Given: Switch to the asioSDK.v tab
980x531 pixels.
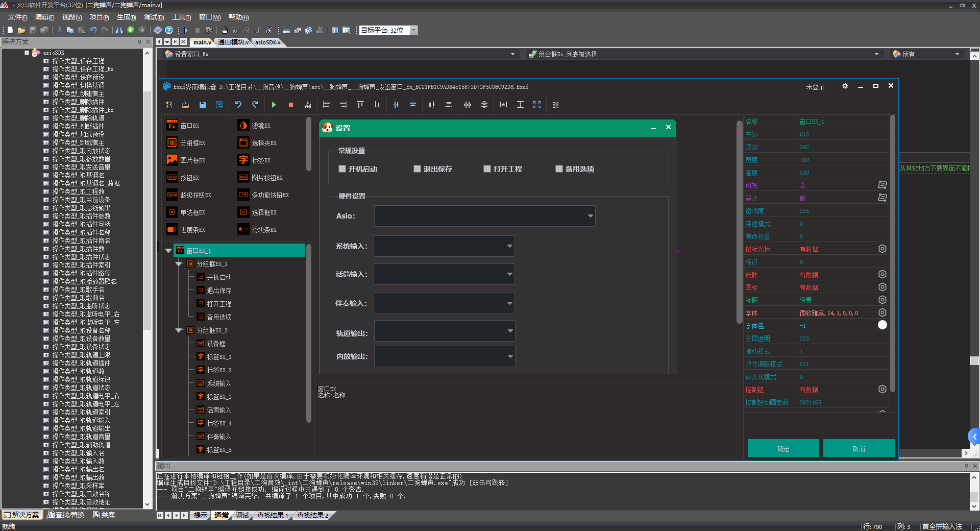Looking at the screenshot, I should pos(267,42).
